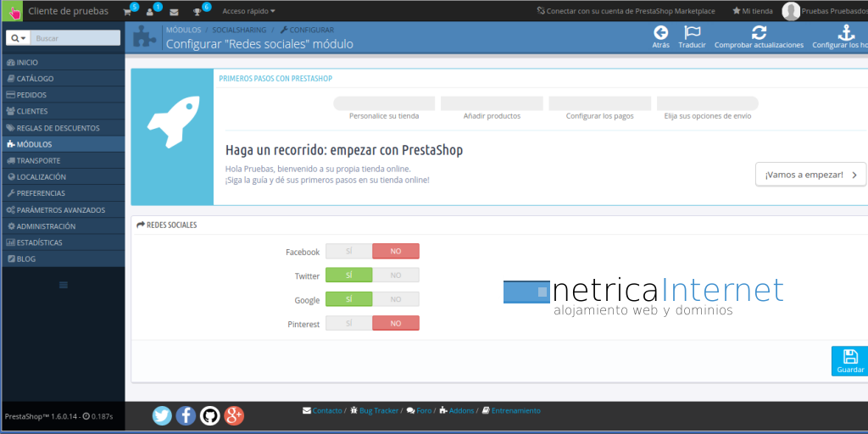Viewport: 868px width, 434px height.
Task: Open PREFERENCIAS in the sidebar
Action: point(63,193)
